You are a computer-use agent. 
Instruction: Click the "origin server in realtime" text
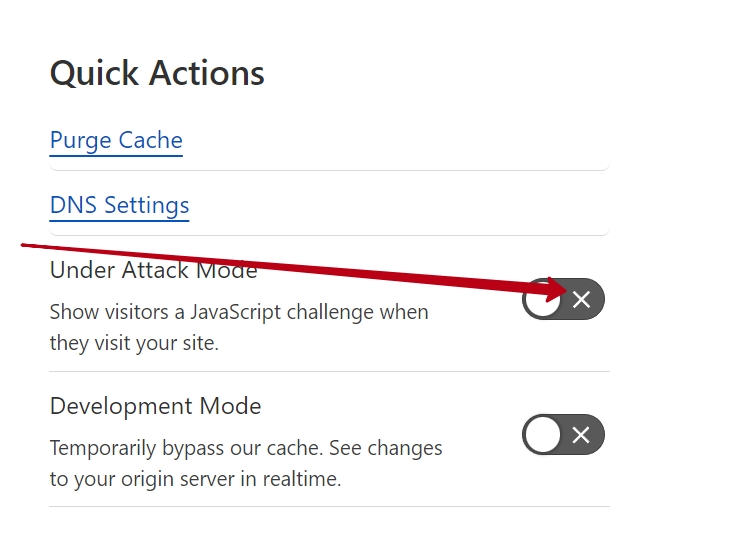231,479
